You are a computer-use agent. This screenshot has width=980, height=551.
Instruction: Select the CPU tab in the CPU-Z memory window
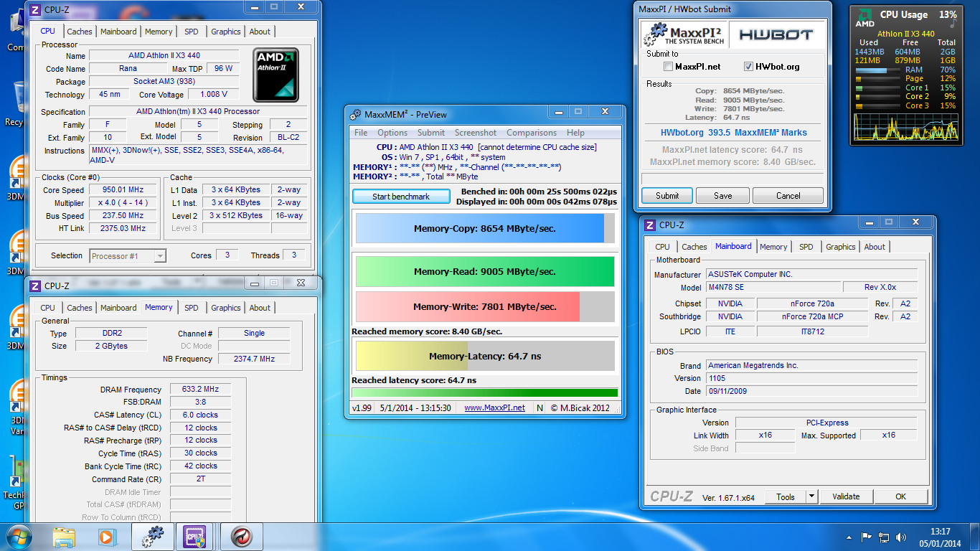47,308
